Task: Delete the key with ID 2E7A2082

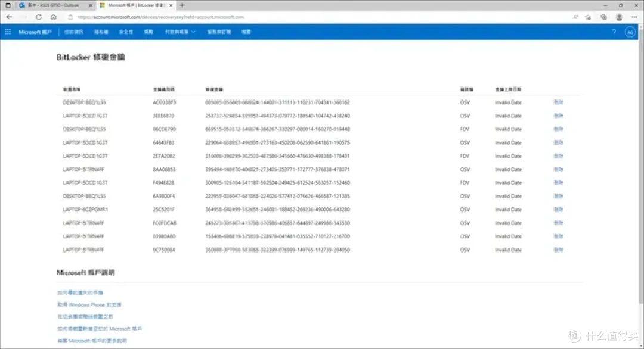Action: [559, 156]
